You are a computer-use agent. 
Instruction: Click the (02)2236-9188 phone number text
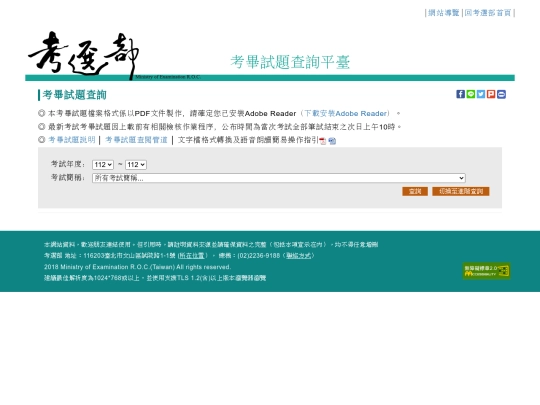point(258,256)
